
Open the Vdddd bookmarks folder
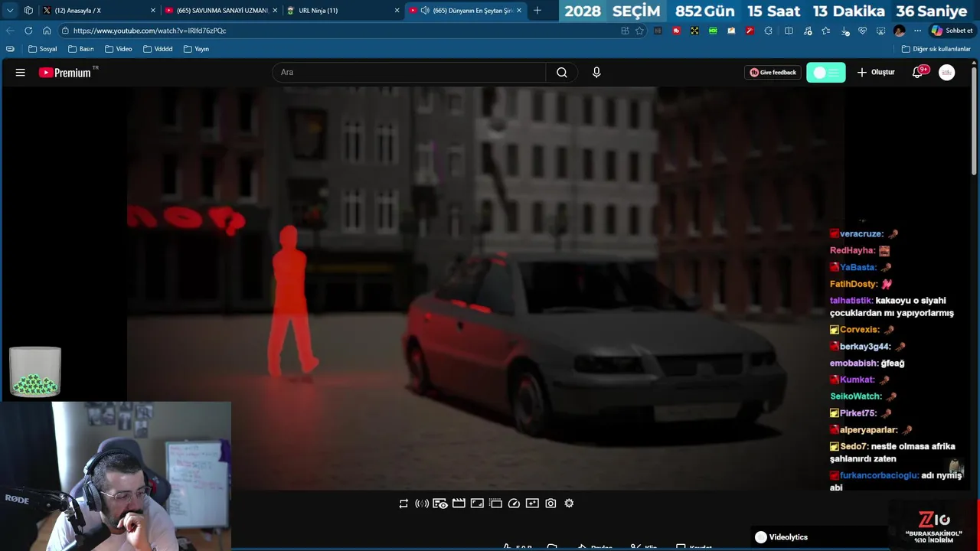[x=158, y=49]
